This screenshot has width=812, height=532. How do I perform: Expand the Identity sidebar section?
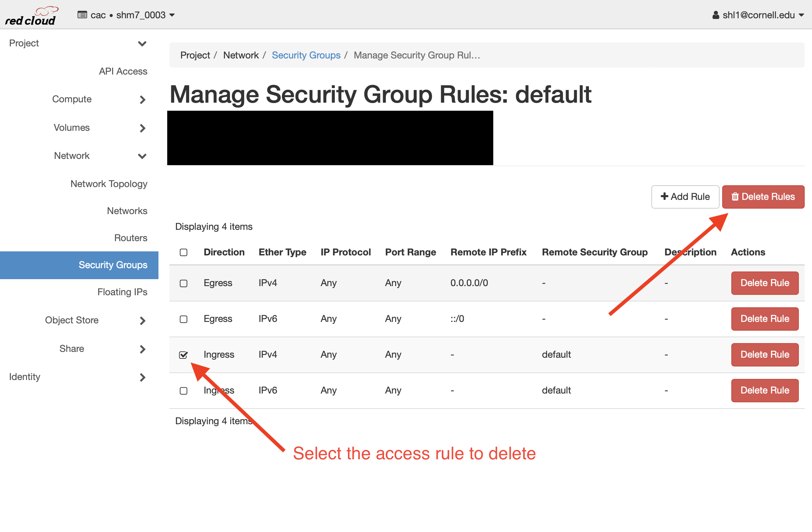point(78,377)
